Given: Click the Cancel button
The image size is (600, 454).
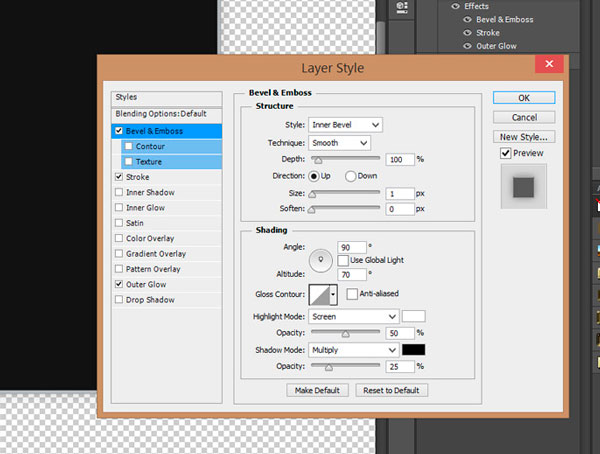Looking at the screenshot, I should point(524,117).
